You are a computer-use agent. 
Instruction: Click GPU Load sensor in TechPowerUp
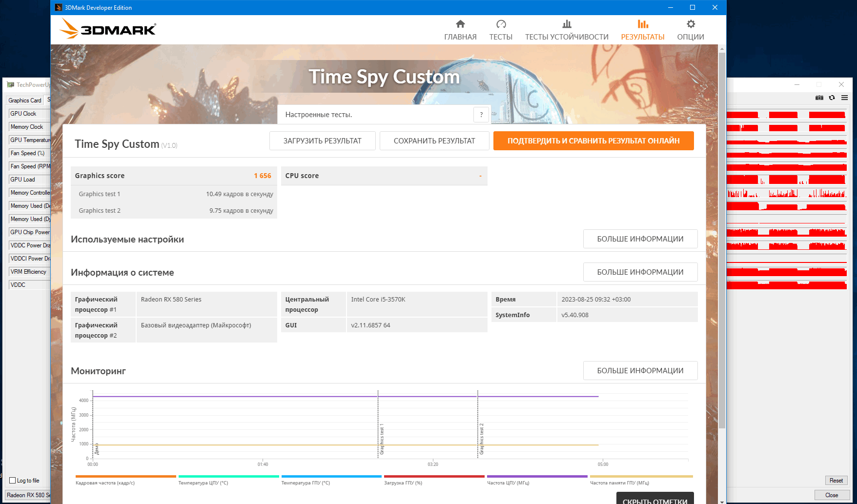click(29, 180)
